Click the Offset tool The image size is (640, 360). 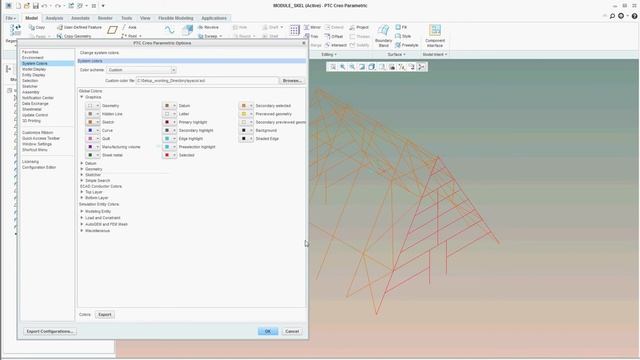tap(334, 36)
